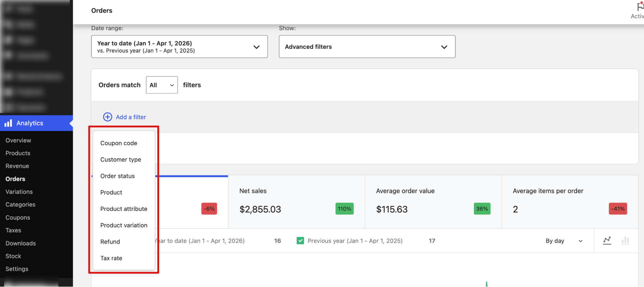
Task: Click the plus icon beside Add a filter
Action: coord(108,117)
